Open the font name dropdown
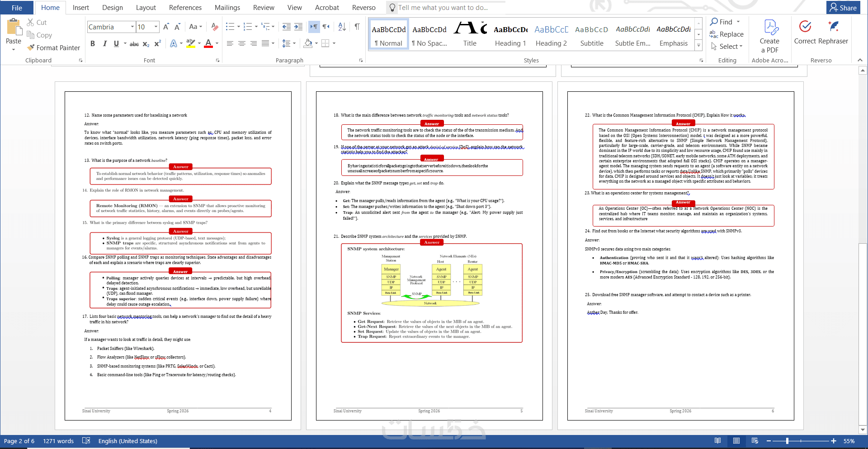Viewport: 868px width, 449px height. tap(132, 27)
